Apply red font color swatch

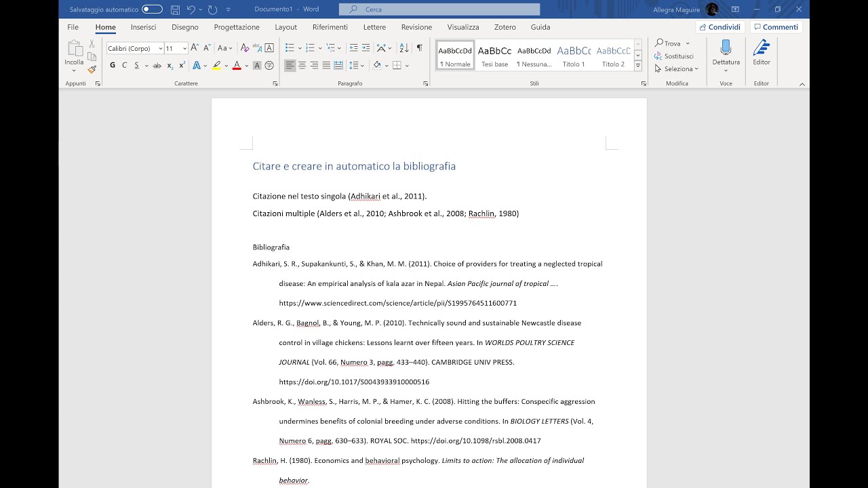point(237,66)
